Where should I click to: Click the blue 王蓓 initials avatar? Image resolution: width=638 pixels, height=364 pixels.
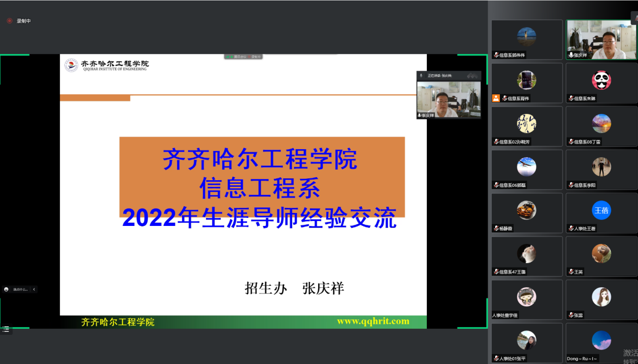coord(601,210)
